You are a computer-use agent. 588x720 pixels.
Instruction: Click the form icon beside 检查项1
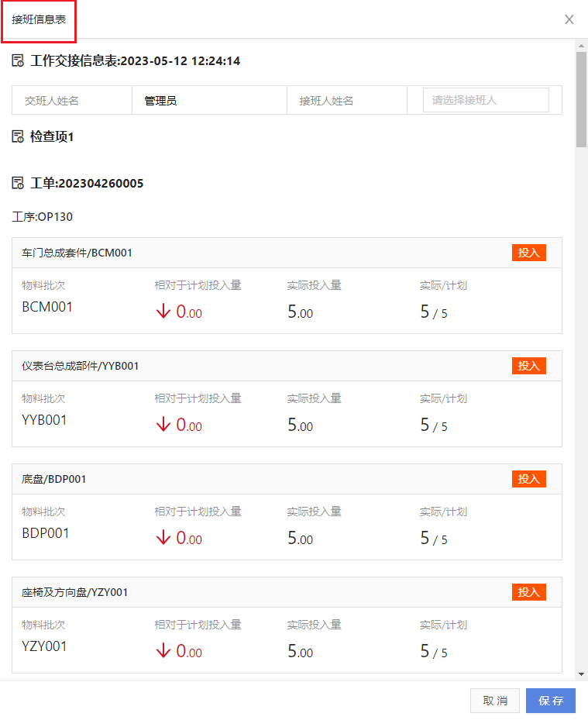click(18, 136)
